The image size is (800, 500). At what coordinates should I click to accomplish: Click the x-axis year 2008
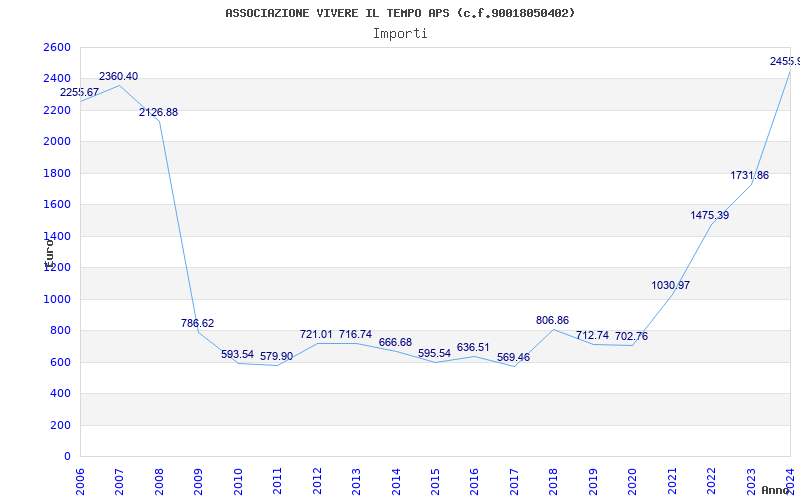pos(159,482)
